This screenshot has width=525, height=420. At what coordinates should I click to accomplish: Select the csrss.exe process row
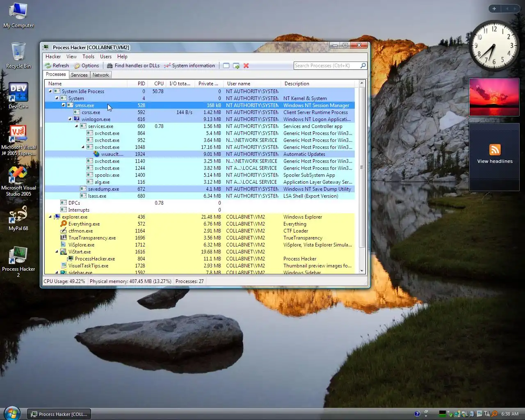coord(200,112)
